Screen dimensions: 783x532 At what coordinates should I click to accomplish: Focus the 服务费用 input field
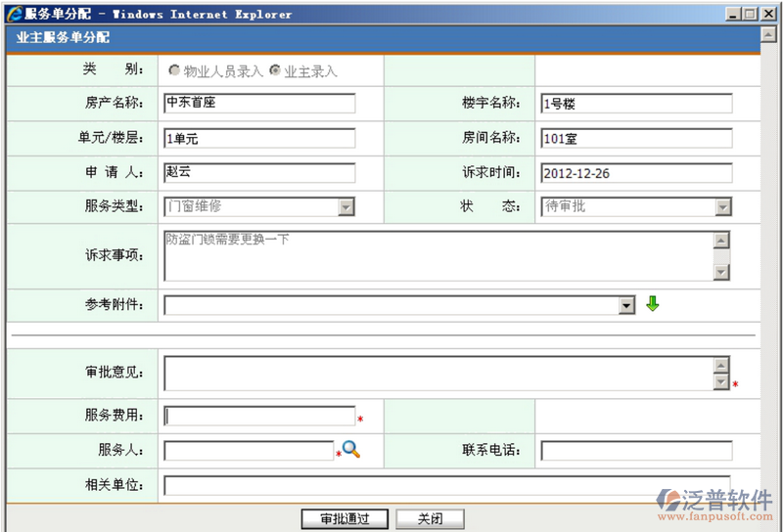259,416
